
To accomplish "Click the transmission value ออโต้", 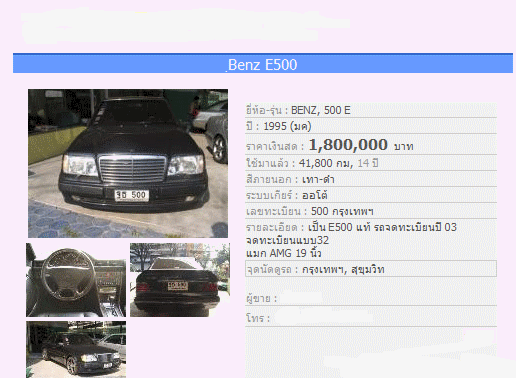I will click(x=314, y=195).
